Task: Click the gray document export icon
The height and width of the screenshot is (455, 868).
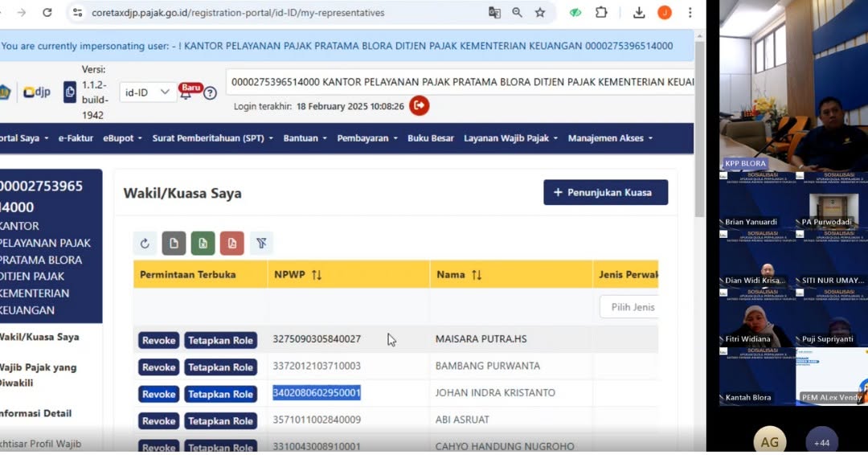Action: pyautogui.click(x=174, y=244)
